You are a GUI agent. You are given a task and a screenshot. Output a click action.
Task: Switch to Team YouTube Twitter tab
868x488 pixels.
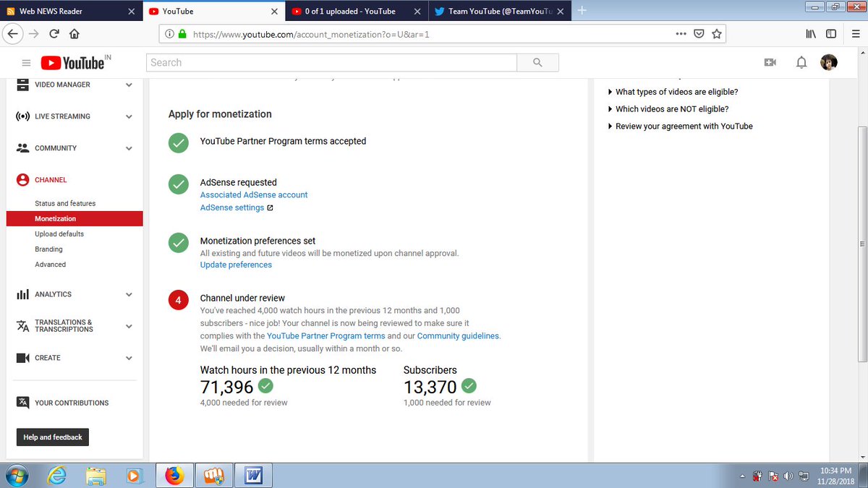(498, 11)
